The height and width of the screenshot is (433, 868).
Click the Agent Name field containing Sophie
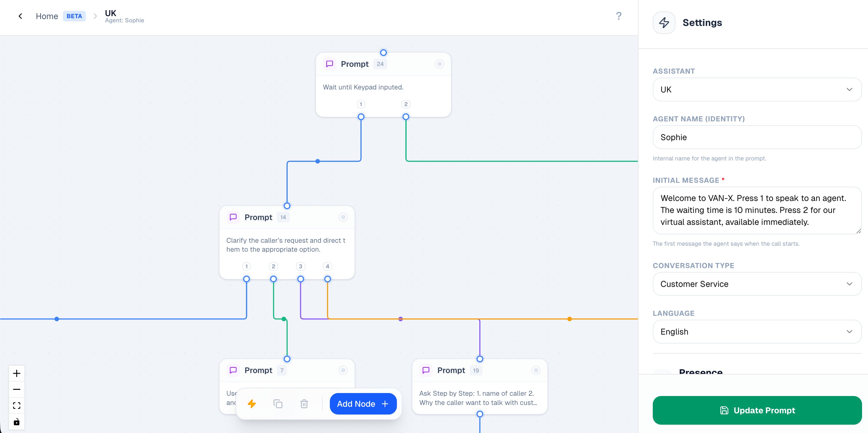[757, 137]
